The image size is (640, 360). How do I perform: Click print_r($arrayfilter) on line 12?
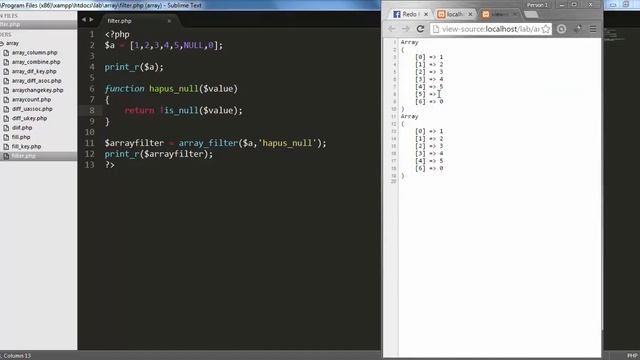pos(158,154)
